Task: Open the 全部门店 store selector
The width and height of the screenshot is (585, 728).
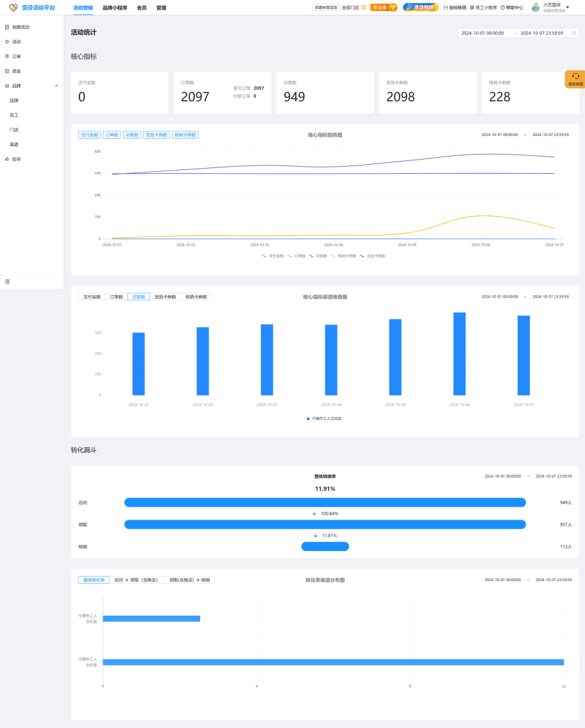Action: point(353,8)
